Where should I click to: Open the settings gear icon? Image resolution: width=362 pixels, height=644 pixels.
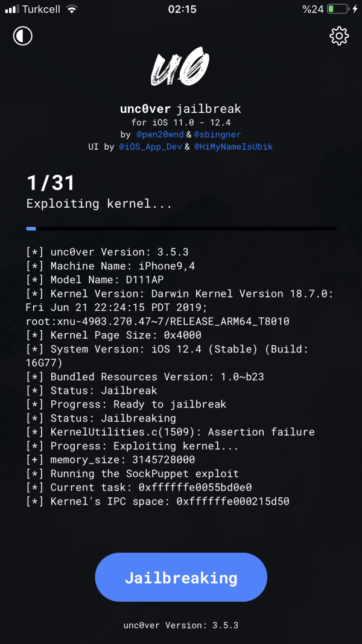(x=339, y=36)
